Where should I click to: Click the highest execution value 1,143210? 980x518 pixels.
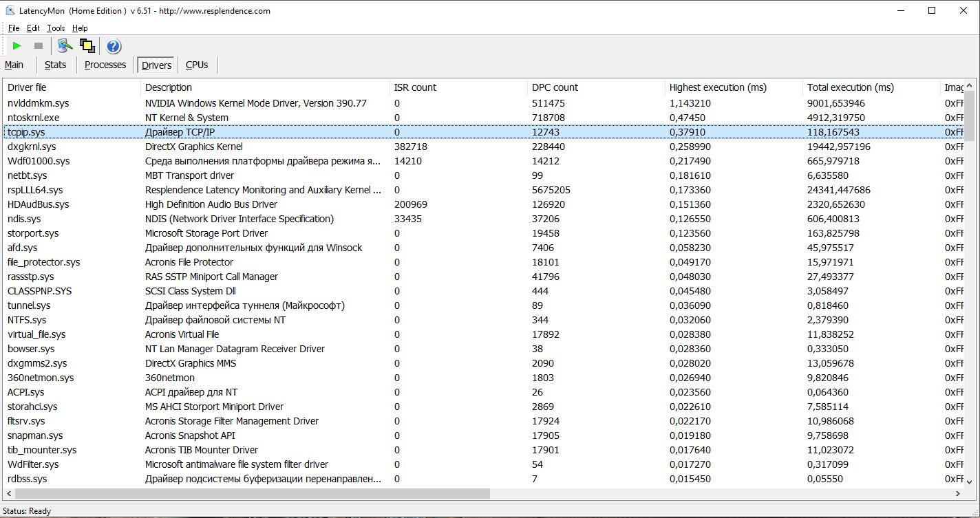point(690,103)
